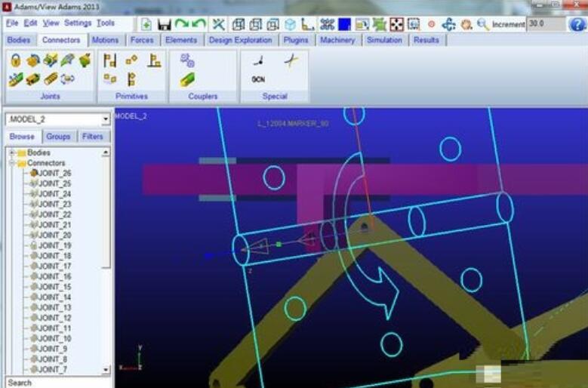Screen dimensions: 588x388
Task: Switch to the Bodies ribbon tab
Action: 19,40
